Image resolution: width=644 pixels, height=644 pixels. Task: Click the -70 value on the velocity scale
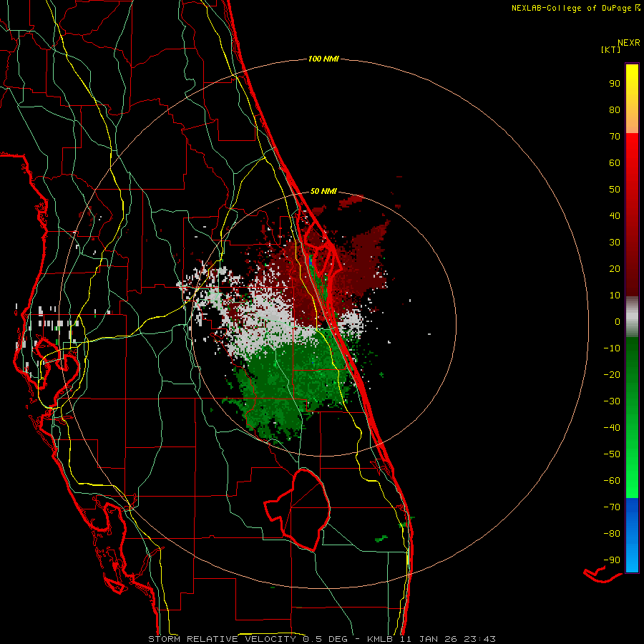click(612, 507)
